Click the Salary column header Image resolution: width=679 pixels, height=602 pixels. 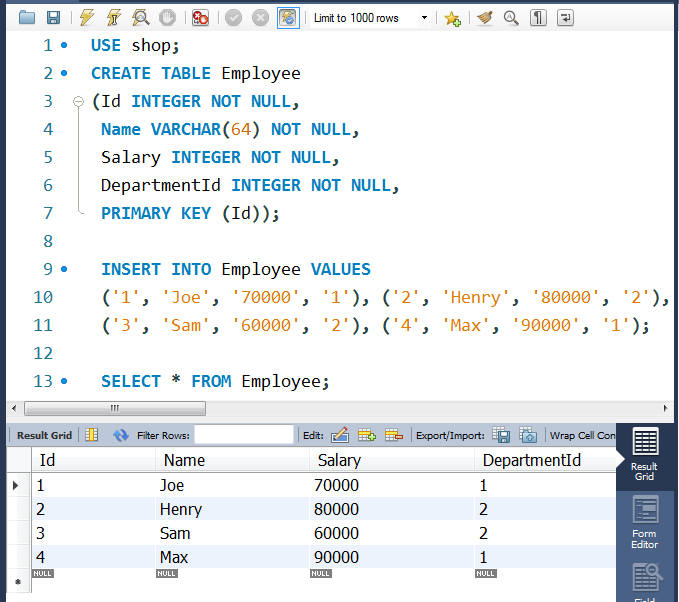pyautogui.click(x=339, y=460)
